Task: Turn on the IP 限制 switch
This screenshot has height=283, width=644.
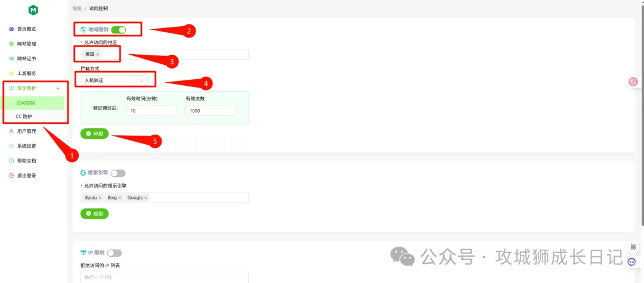Action: 114,253
